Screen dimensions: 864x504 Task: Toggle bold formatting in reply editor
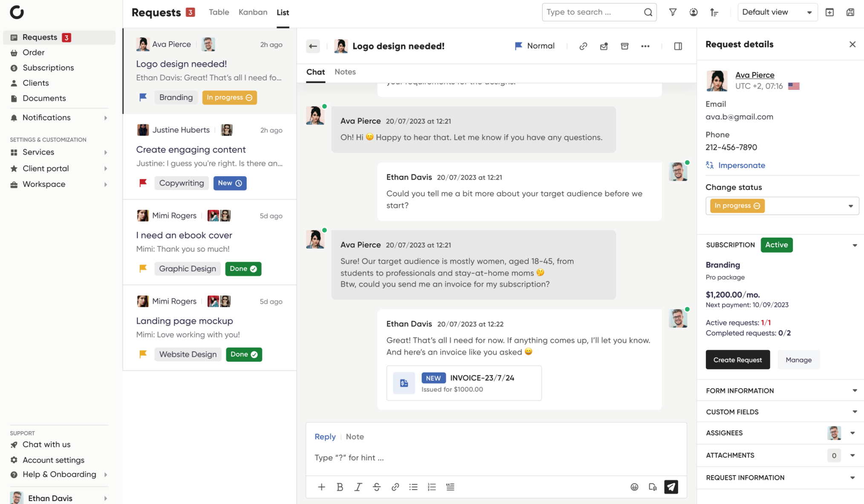[x=340, y=487]
